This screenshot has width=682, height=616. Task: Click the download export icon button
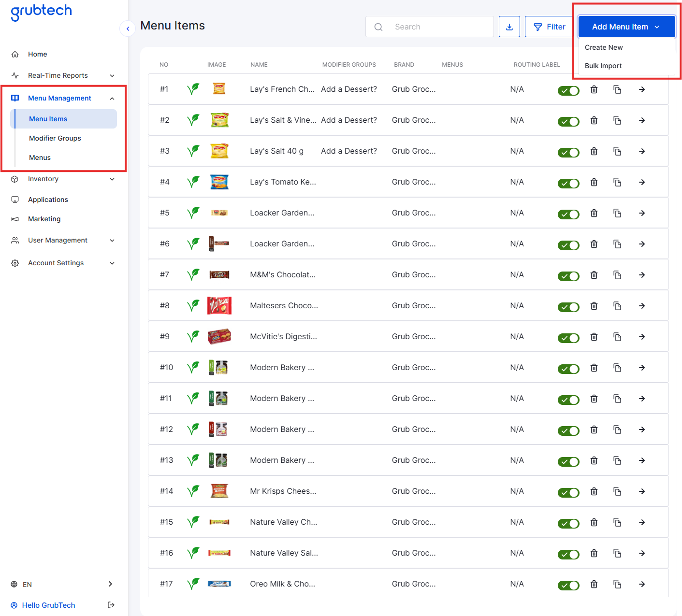pos(509,27)
